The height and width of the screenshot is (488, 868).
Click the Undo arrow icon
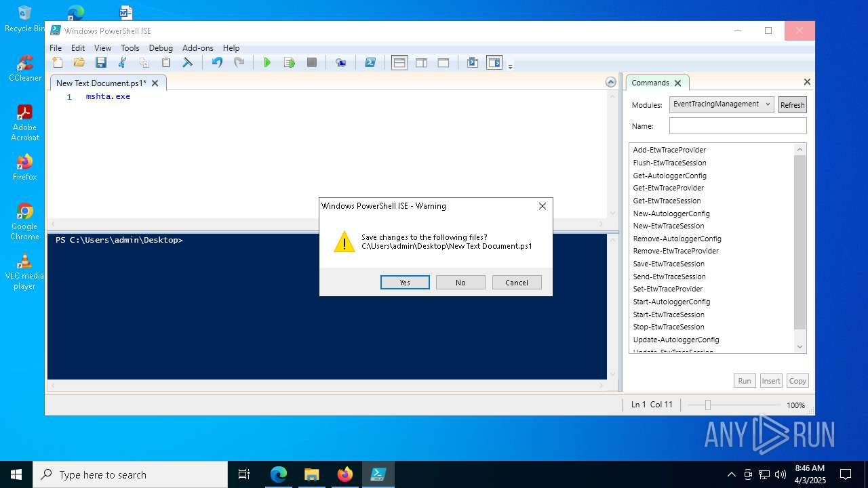click(x=217, y=62)
